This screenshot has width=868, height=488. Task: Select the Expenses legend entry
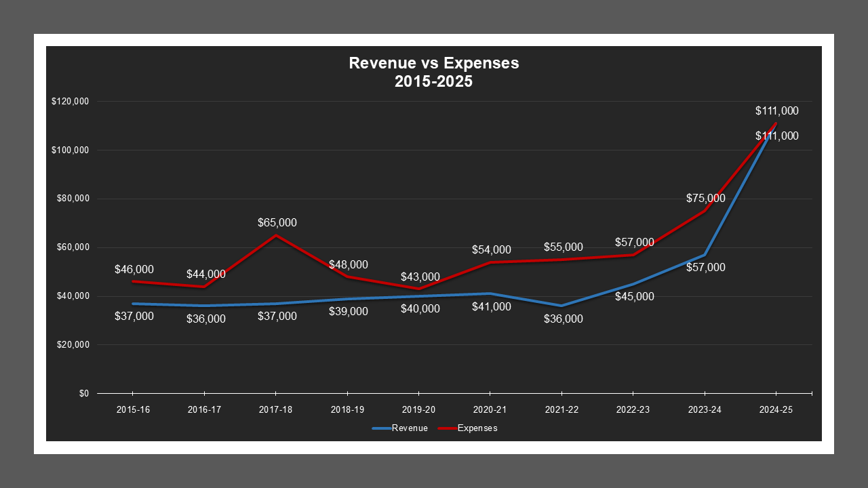point(477,428)
